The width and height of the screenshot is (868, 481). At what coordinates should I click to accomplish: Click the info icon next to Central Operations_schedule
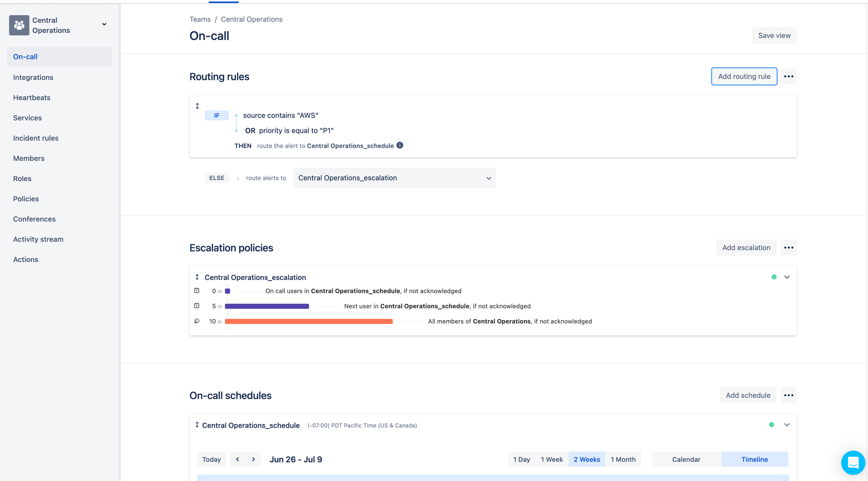pos(400,145)
